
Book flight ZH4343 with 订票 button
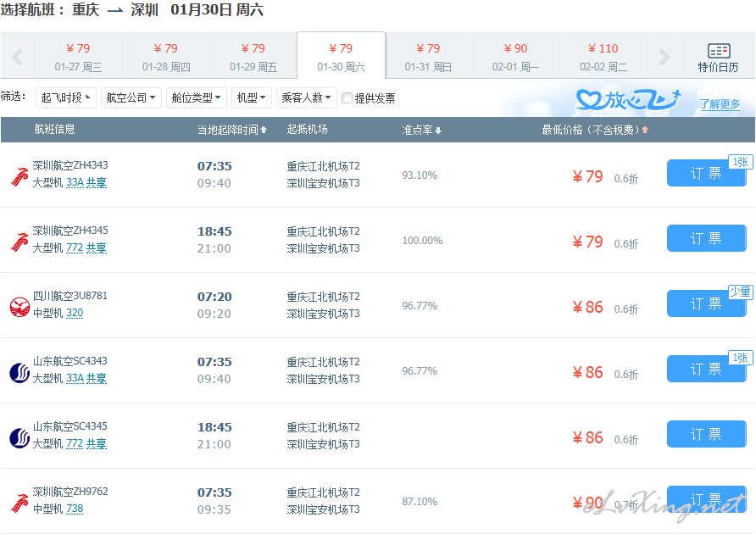point(706,173)
